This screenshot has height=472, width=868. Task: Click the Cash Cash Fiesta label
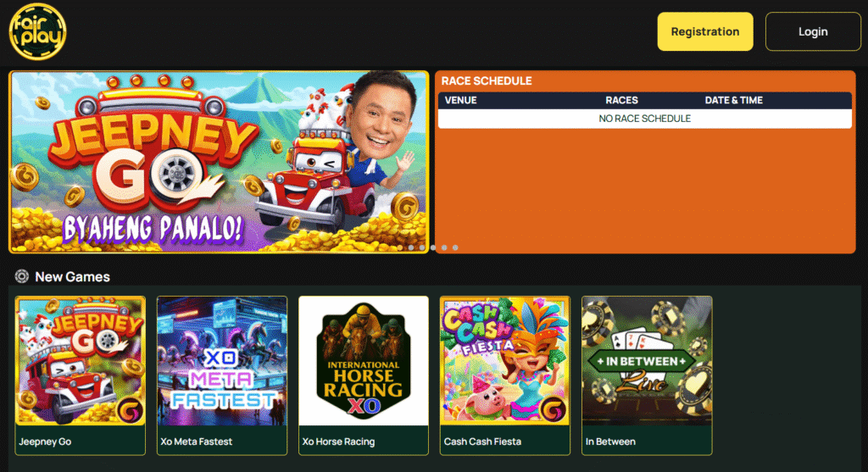[x=482, y=441]
